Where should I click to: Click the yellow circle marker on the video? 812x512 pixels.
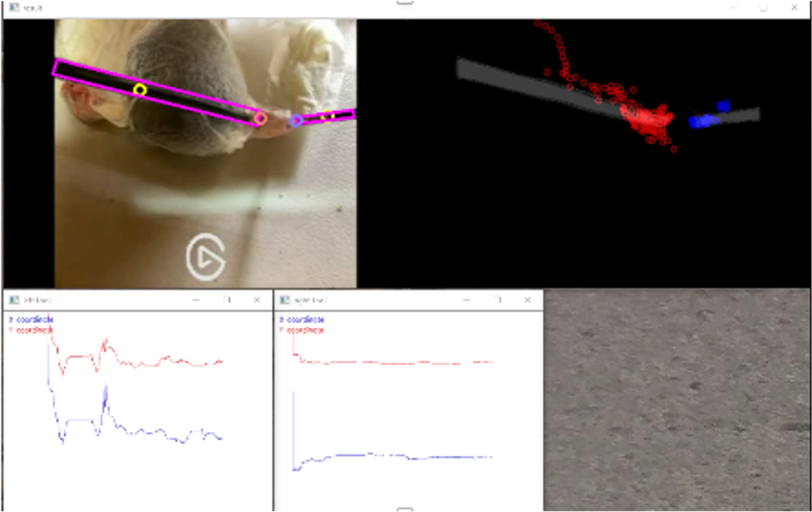click(140, 90)
